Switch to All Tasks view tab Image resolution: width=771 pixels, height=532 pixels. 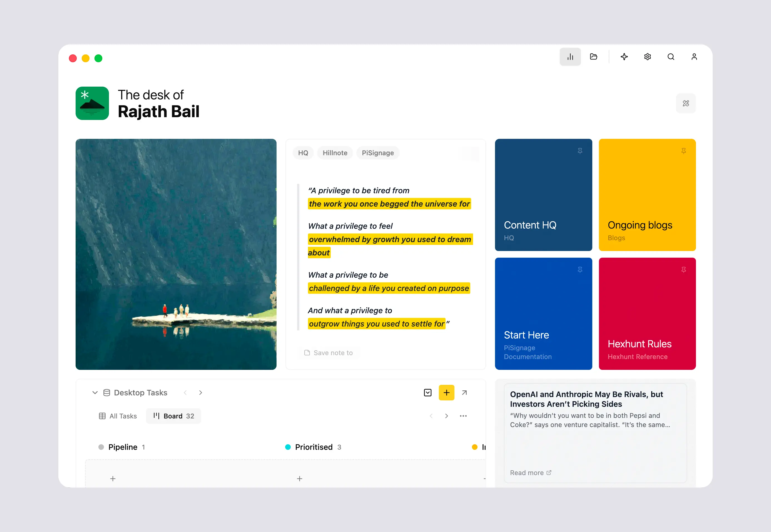pos(118,416)
